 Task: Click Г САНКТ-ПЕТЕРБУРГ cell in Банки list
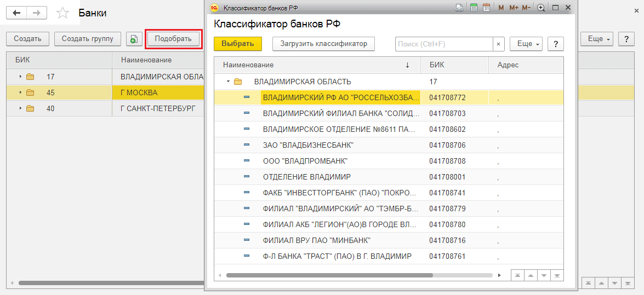pyautogui.click(x=158, y=109)
